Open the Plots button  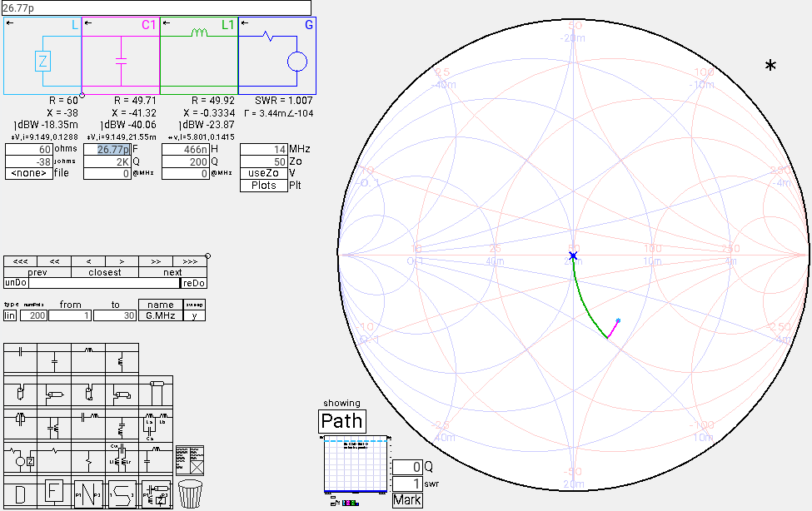coord(264,186)
